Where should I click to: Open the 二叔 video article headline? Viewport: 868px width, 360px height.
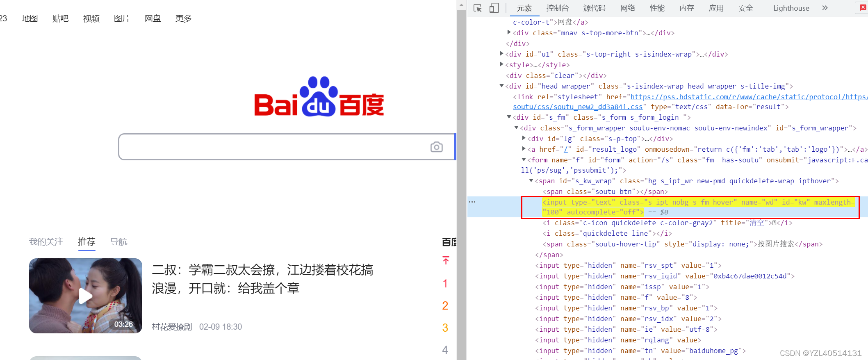262,279
